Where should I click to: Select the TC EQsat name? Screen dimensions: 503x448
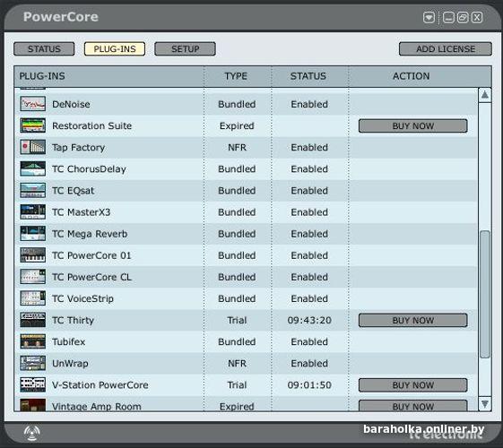pos(74,191)
